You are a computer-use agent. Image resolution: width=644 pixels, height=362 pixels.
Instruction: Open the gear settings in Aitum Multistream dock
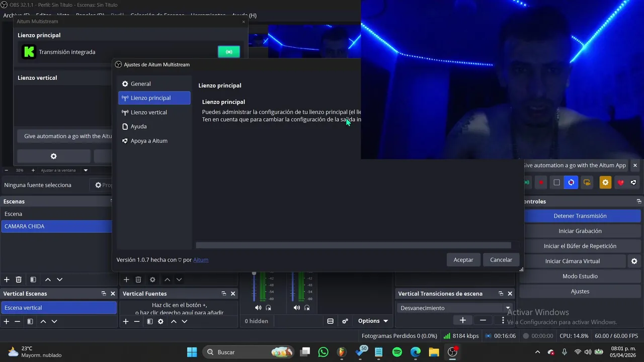(x=54, y=156)
